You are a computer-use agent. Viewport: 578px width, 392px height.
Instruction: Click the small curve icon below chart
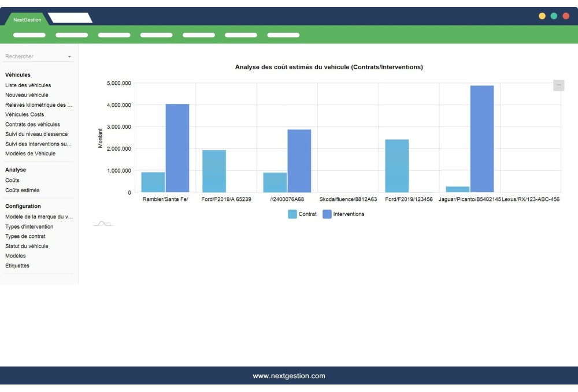tap(103, 224)
